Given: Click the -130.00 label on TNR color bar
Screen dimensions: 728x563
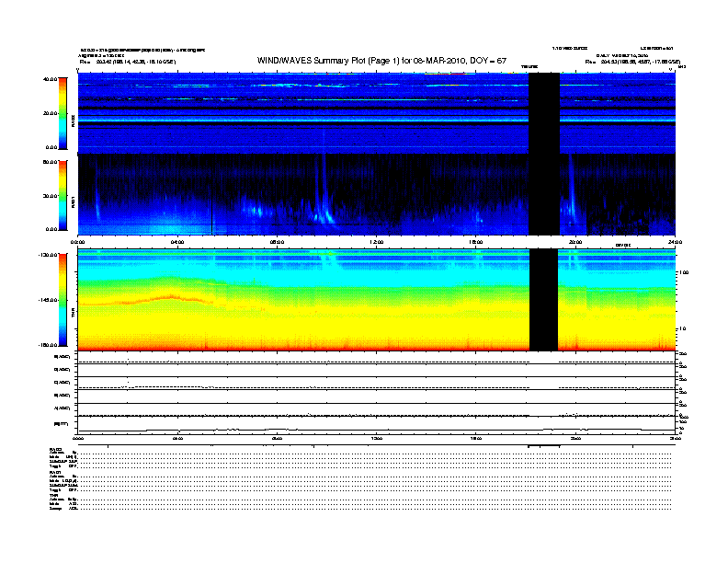Looking at the screenshot, I should point(49,255).
